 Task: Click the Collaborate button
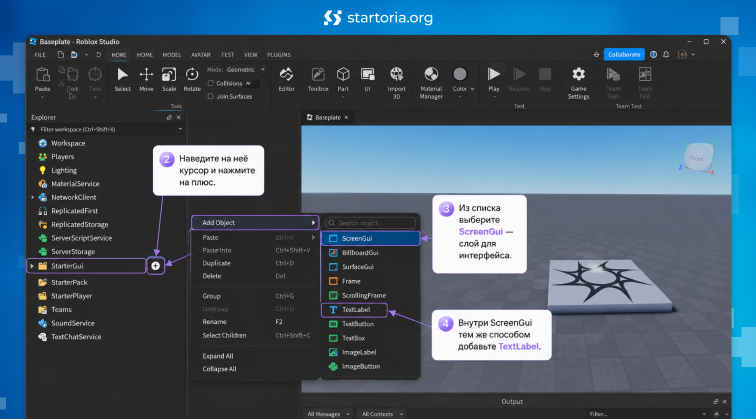(624, 54)
